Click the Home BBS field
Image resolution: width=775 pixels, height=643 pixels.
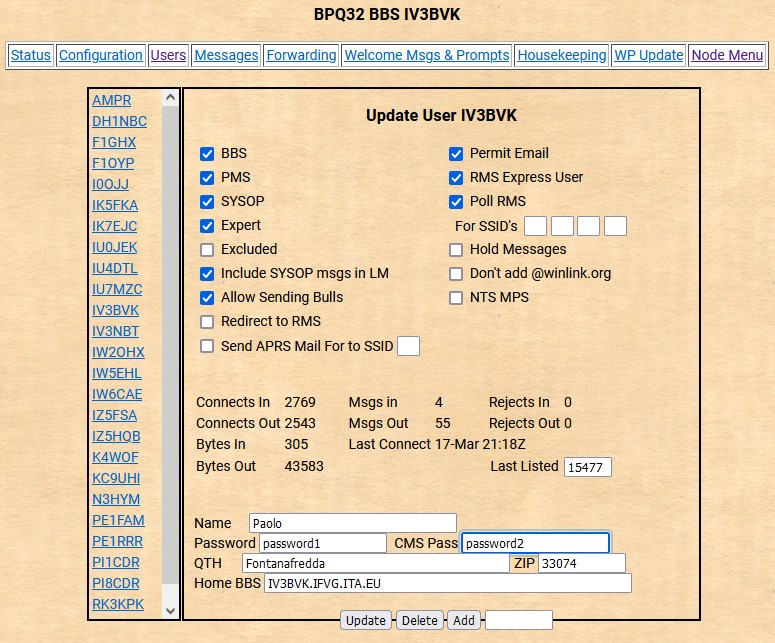coord(448,583)
